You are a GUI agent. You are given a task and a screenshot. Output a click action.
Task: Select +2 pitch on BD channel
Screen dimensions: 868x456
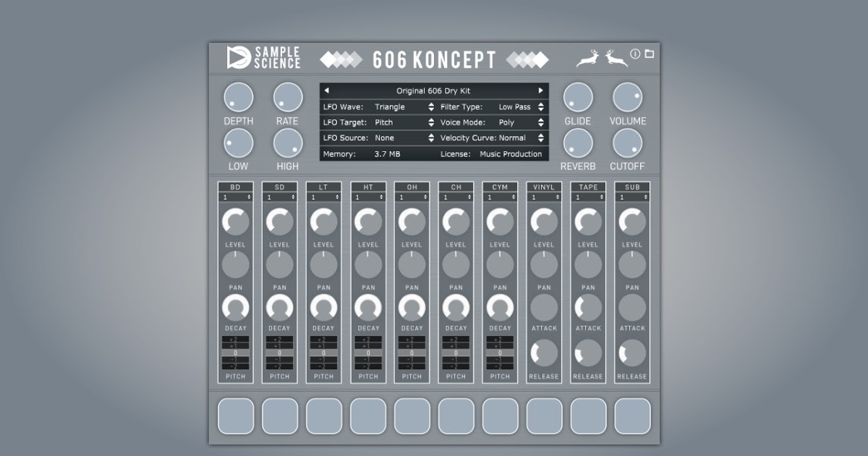point(236,339)
